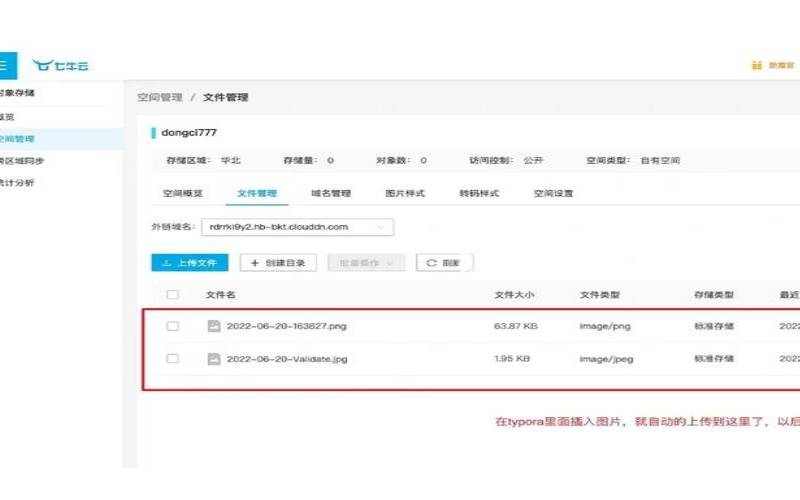Click the 1.95 KB size cell
Screen dimensions: 800x500
pyautogui.click(x=512, y=359)
